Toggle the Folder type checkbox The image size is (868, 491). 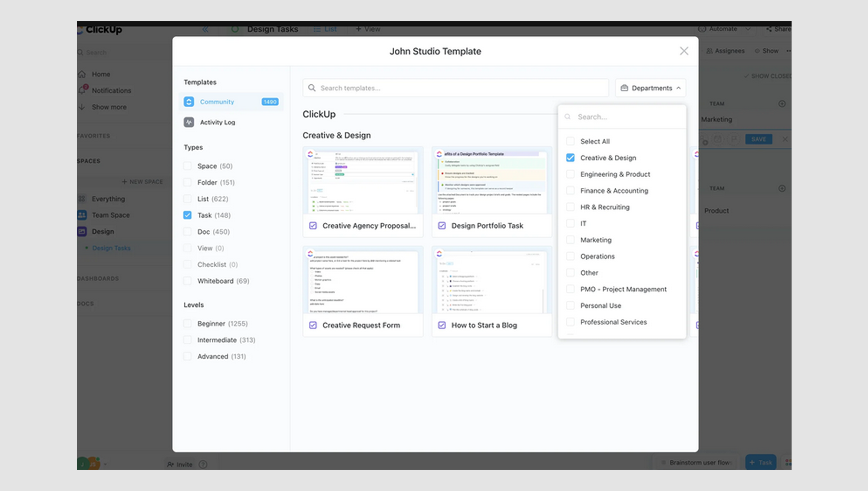pyautogui.click(x=187, y=182)
